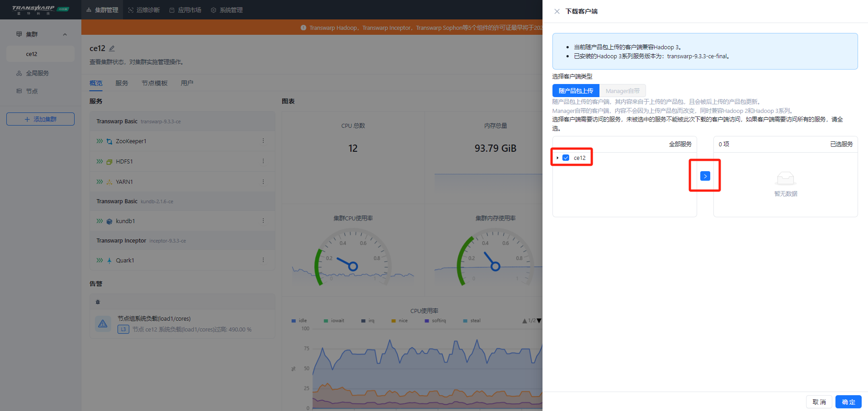Click the 集群CPU使用率 gauge chart
This screenshot has height=411, width=868.
pos(353,257)
